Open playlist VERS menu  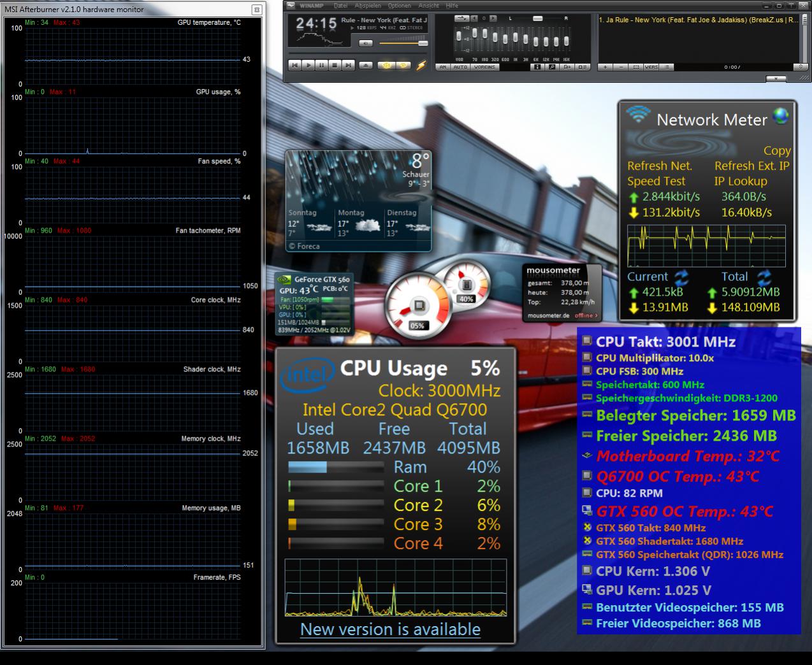(x=651, y=67)
